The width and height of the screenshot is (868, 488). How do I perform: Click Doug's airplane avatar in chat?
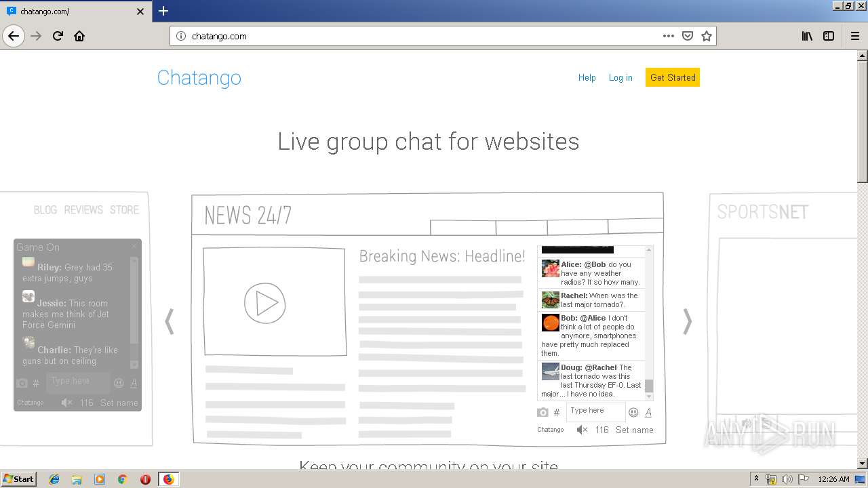pyautogui.click(x=550, y=371)
